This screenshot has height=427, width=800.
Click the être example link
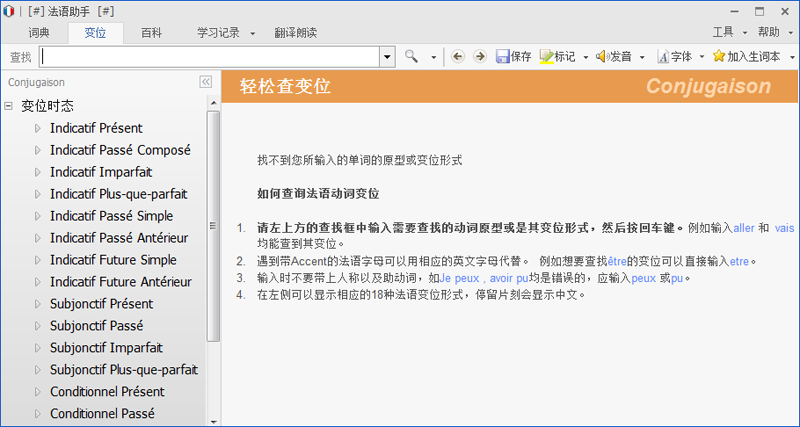point(617,262)
